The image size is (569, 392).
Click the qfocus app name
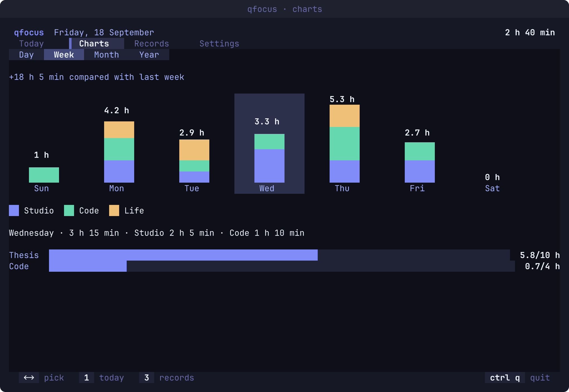(x=29, y=33)
